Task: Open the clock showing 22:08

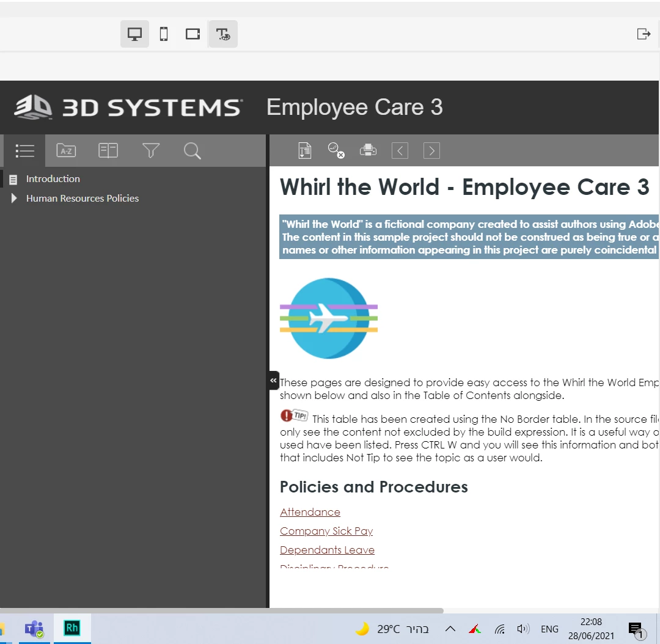Action: click(x=591, y=629)
